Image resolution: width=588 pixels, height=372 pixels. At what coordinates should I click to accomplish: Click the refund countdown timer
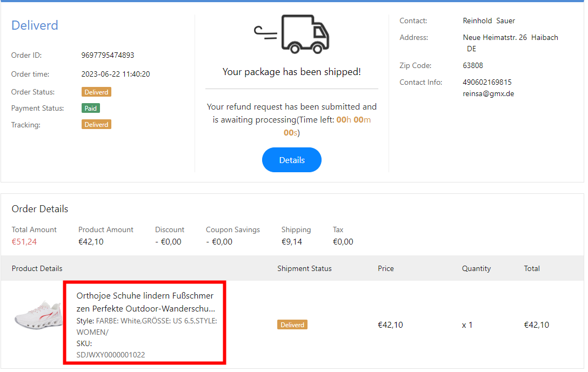pyautogui.click(x=326, y=126)
